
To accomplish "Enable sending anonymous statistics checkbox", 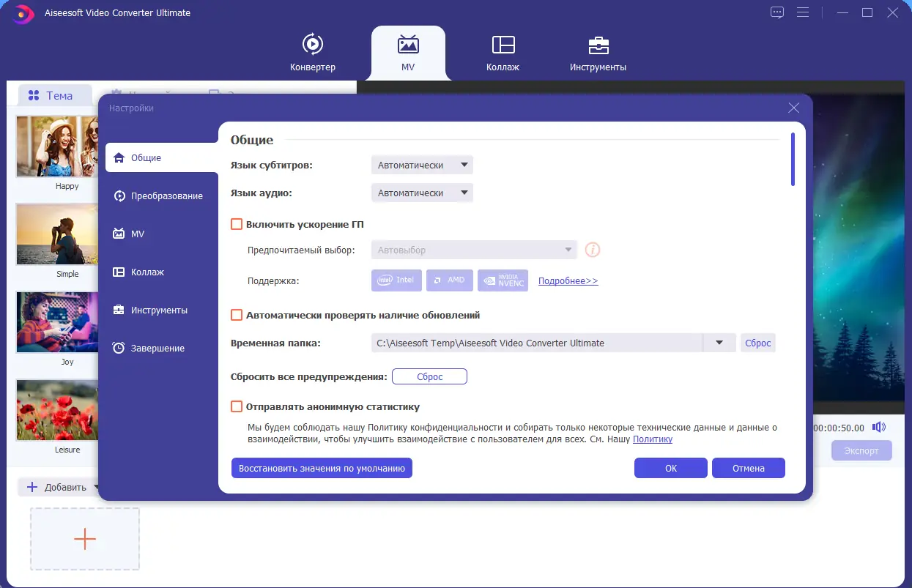I will point(237,406).
